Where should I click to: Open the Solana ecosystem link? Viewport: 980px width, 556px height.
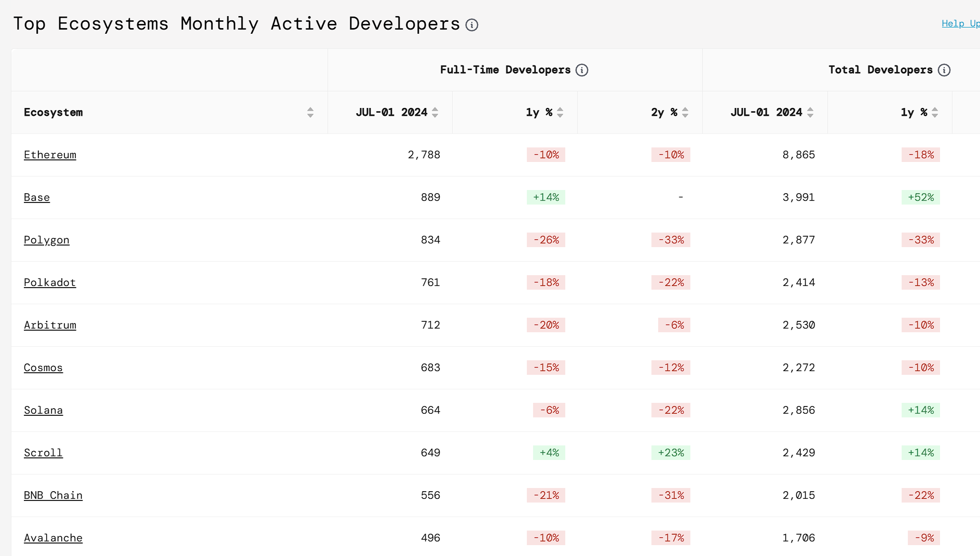pos(43,410)
